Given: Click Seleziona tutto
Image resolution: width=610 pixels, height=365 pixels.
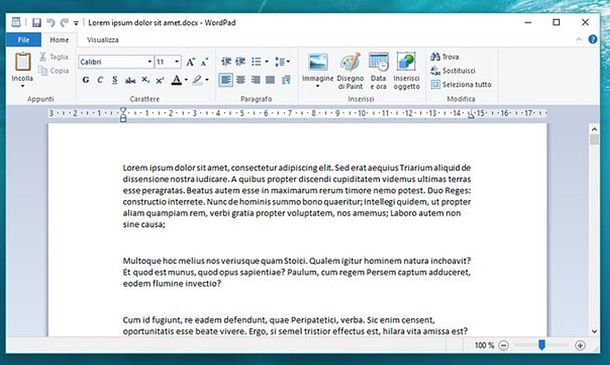Looking at the screenshot, I should tap(461, 84).
